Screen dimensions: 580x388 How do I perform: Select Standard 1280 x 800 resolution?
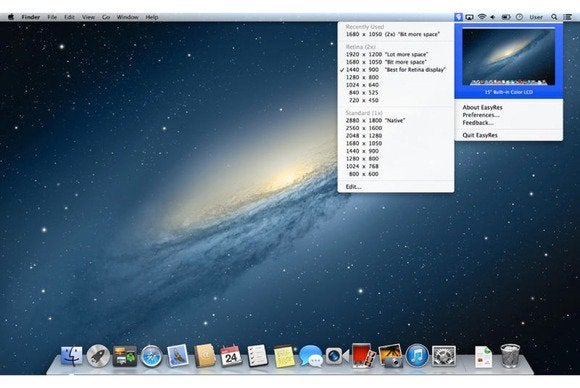395,159
